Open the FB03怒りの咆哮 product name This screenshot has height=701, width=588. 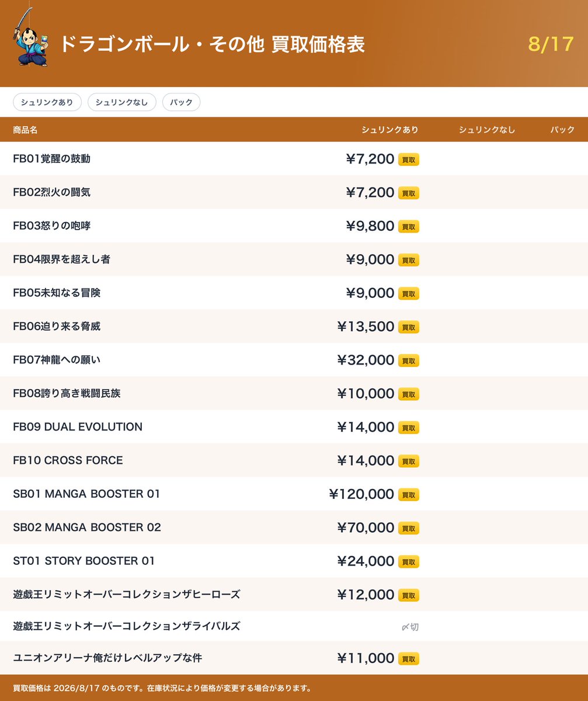51,226
